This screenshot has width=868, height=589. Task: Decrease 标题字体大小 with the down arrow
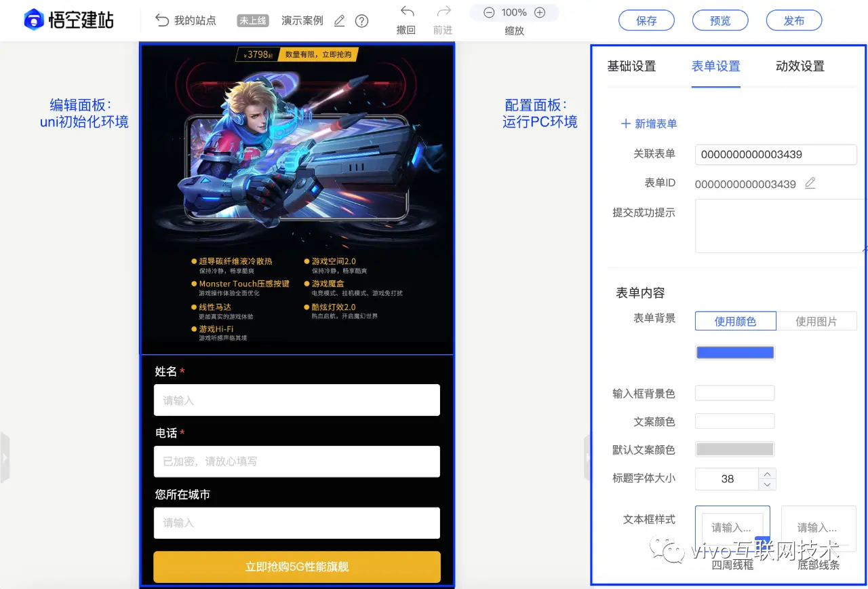[768, 484]
